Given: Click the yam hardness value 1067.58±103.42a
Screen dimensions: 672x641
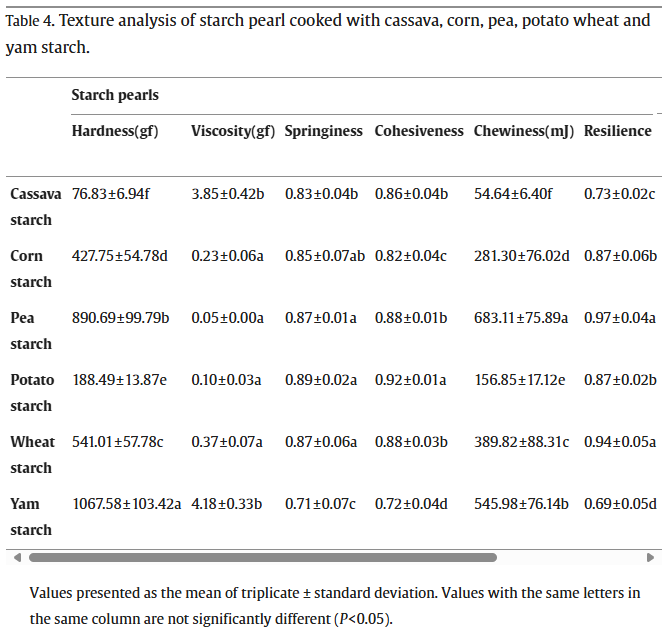Looking at the screenshot, I should coord(127,503).
